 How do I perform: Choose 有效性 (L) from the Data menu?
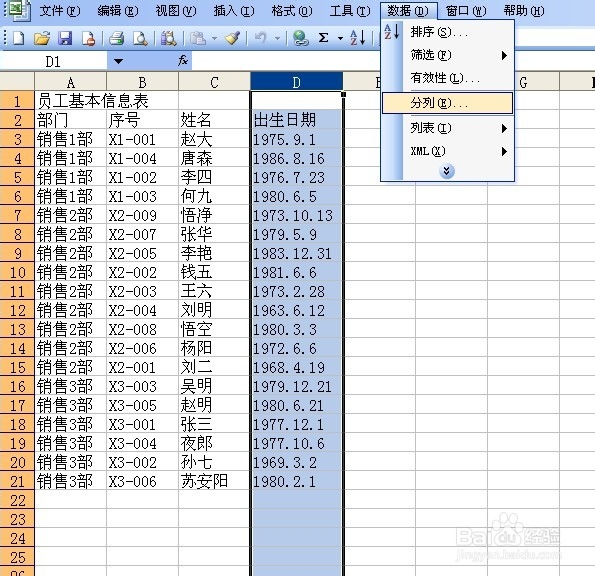pyautogui.click(x=447, y=78)
